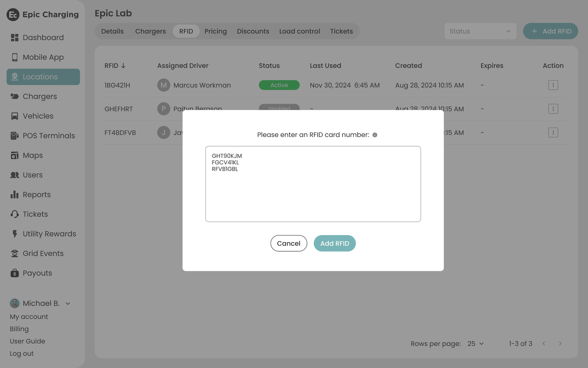Open the Tickets headset icon in sidebar

click(14, 214)
